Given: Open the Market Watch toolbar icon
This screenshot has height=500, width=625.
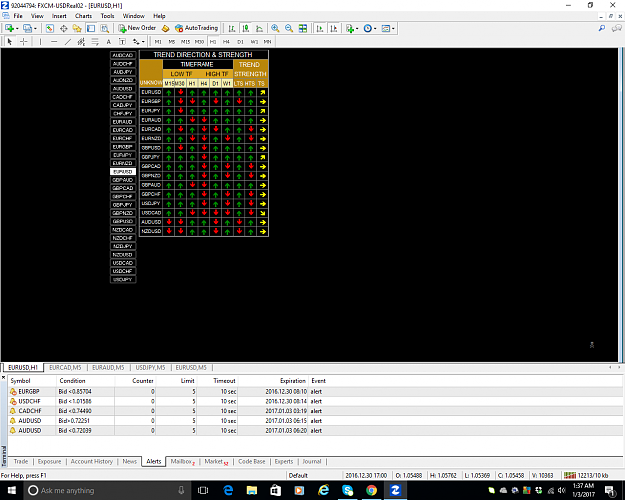Looking at the screenshot, I should [x=49, y=28].
